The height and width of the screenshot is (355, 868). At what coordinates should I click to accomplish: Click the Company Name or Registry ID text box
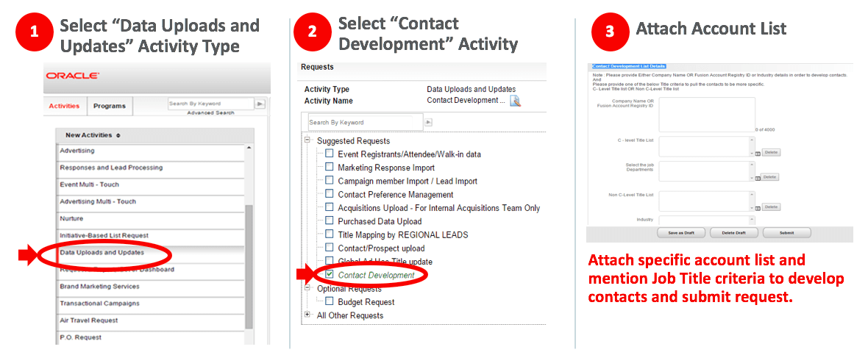[706, 113]
